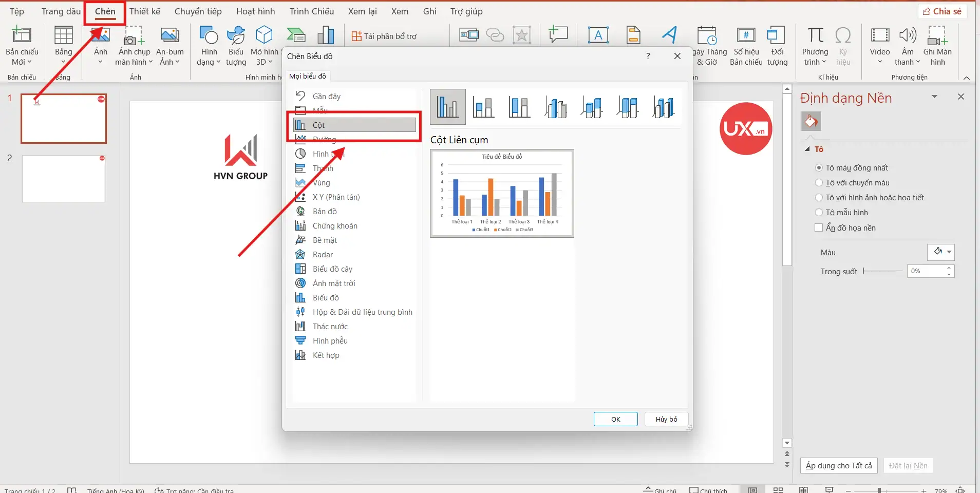The width and height of the screenshot is (980, 493).
Task: Select Tô mẫu hình radio option
Action: 819,213
